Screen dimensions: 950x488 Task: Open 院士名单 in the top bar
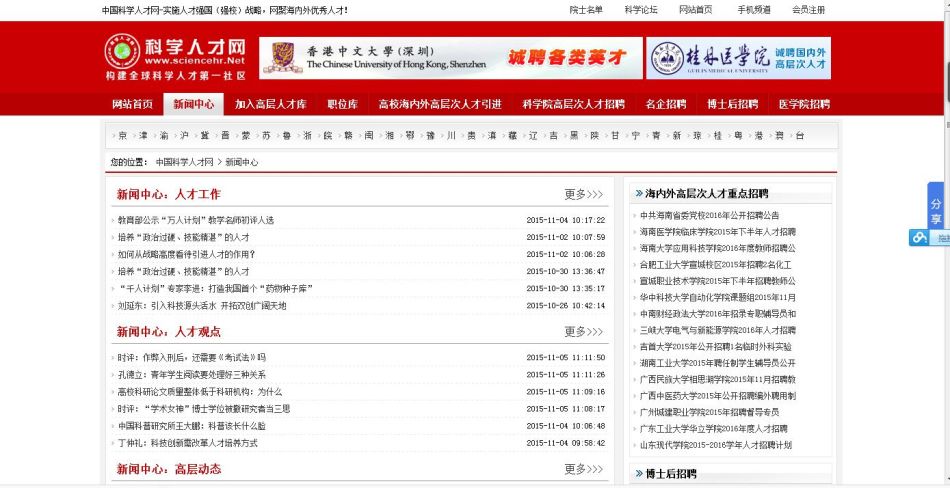(x=586, y=10)
